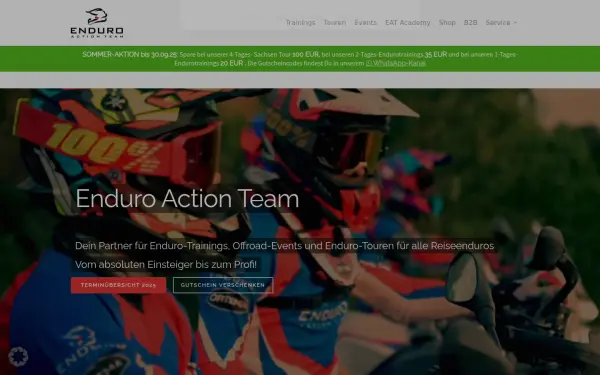The height and width of the screenshot is (375, 600).
Task: Click the Enduro Action Team hero heading
Action: click(187, 199)
